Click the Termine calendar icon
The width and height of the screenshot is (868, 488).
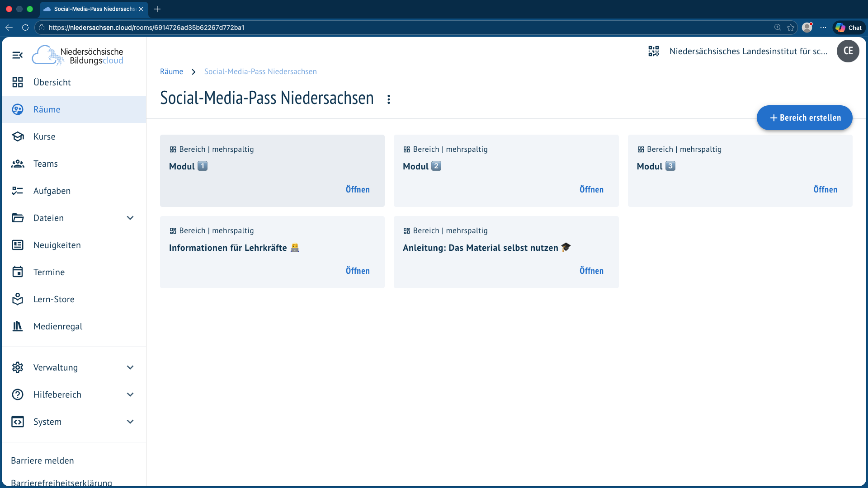[18, 272]
